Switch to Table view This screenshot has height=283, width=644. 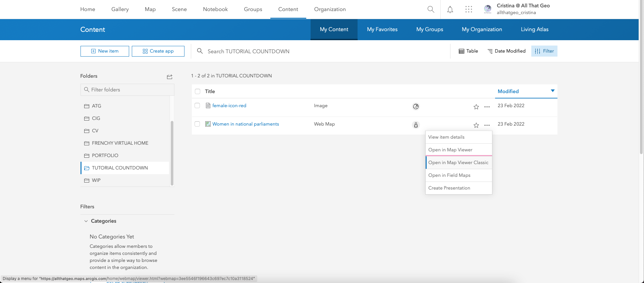point(468,51)
